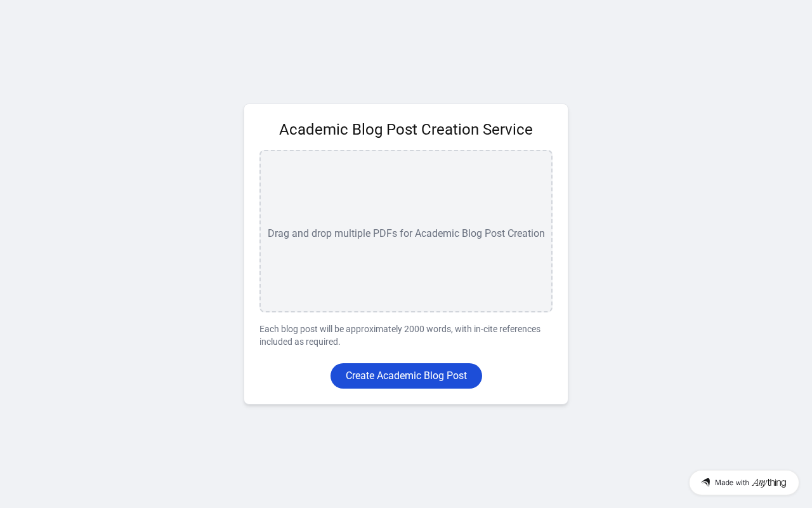Image resolution: width=812 pixels, height=508 pixels.
Task: Click the dashed PDF drop zone area
Action: tap(406, 190)
